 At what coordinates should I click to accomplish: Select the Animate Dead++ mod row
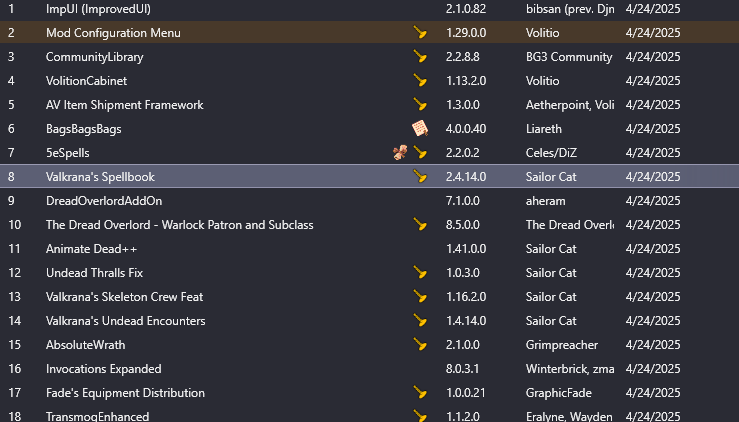click(91, 249)
